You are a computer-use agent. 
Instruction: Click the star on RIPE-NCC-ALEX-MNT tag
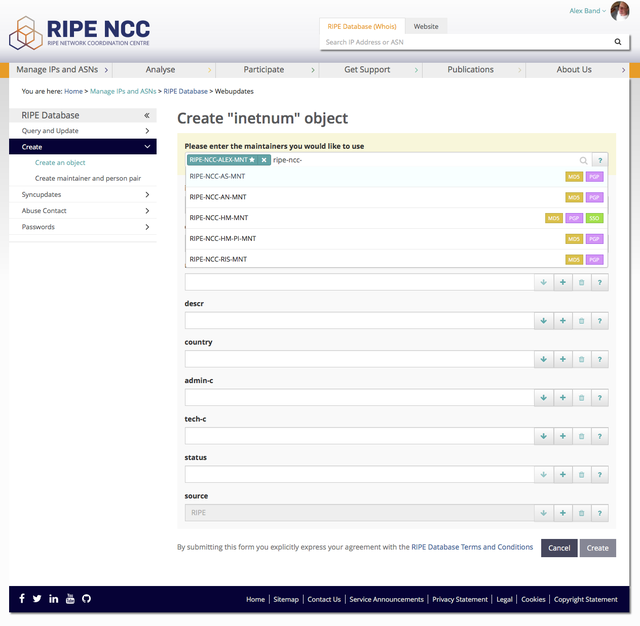252,160
